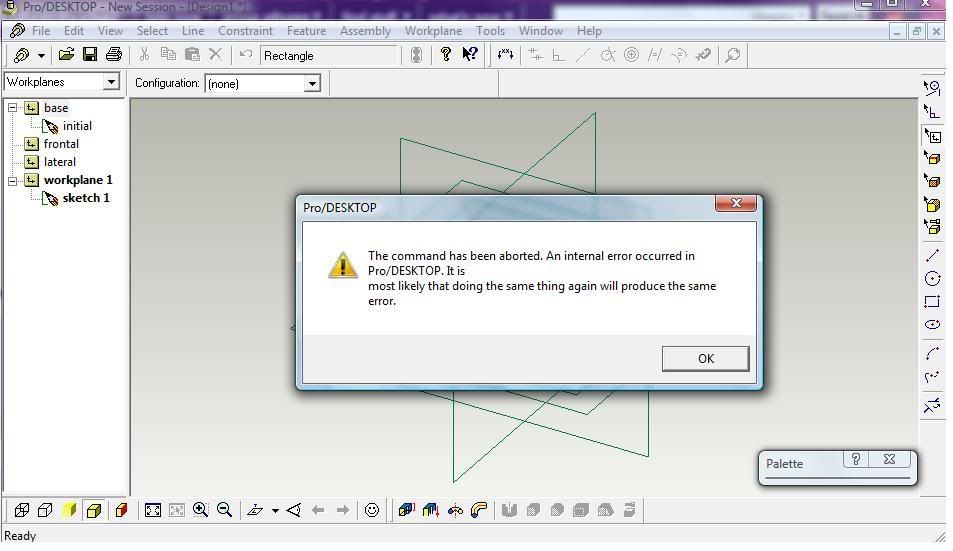Select the Circle drawing tool
The height and width of the screenshot is (551, 953).
tap(932, 279)
